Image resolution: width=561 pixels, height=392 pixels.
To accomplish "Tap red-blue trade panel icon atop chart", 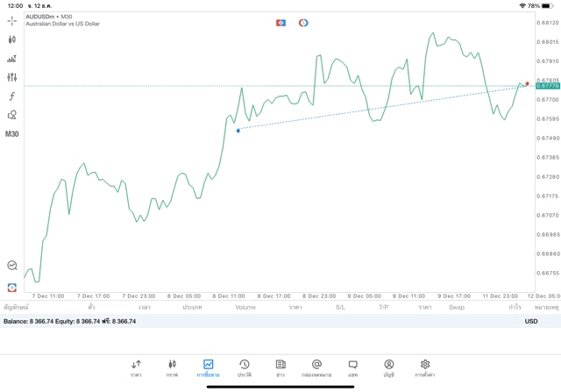I will click(280, 23).
